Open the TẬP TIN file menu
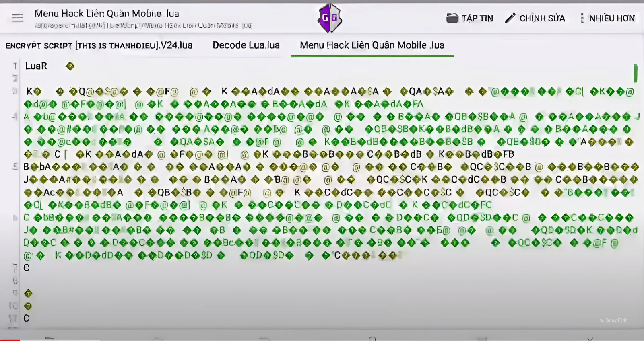The width and height of the screenshot is (644, 341). [470, 18]
